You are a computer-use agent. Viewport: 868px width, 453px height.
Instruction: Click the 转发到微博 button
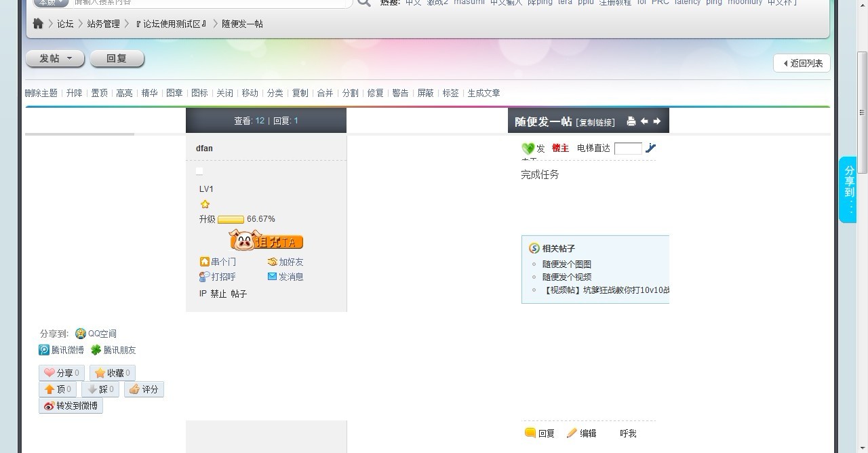(71, 406)
